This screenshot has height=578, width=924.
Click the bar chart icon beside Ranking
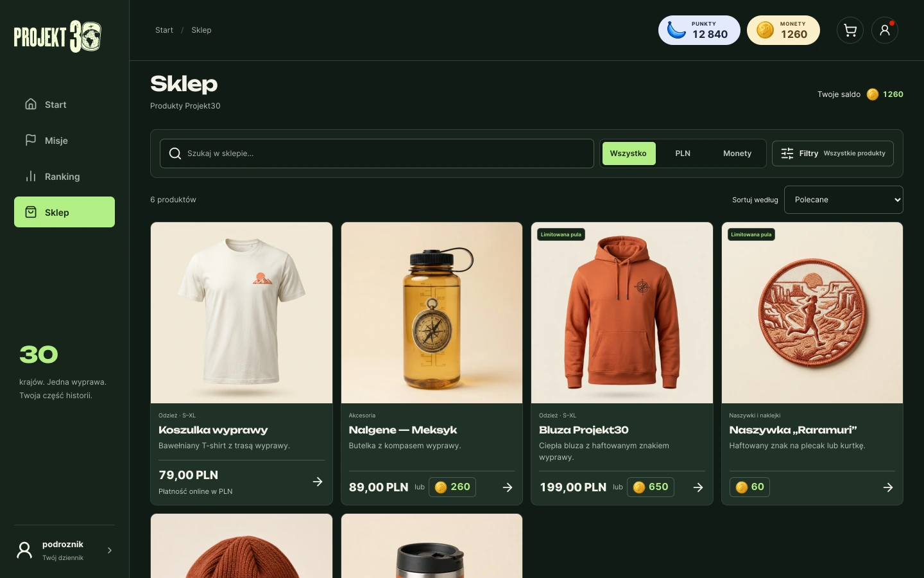tap(31, 176)
